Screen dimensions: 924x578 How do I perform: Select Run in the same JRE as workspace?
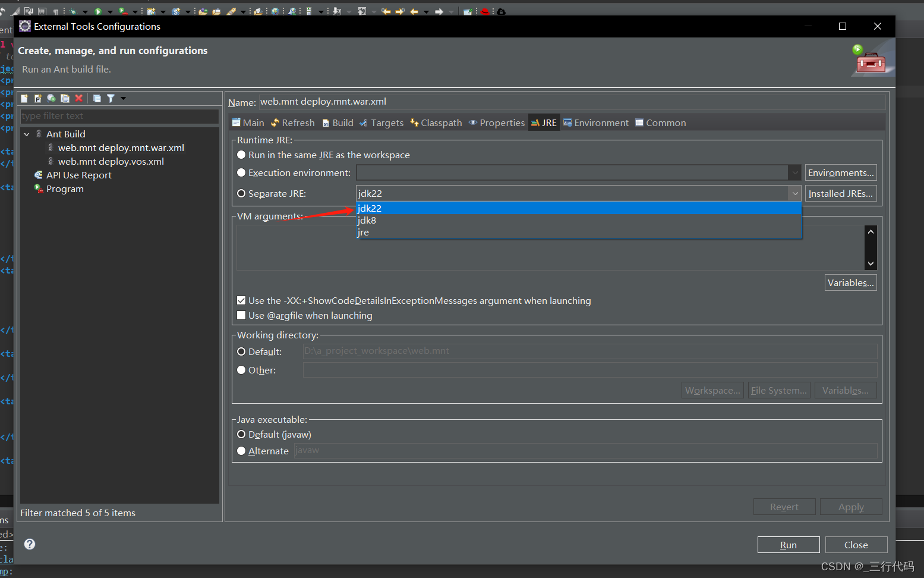pyautogui.click(x=241, y=155)
